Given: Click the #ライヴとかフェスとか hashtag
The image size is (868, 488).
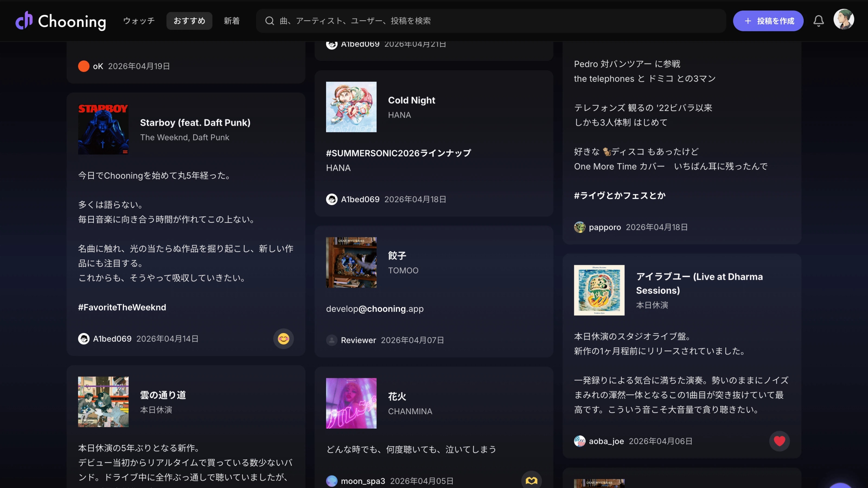Looking at the screenshot, I should tap(620, 195).
